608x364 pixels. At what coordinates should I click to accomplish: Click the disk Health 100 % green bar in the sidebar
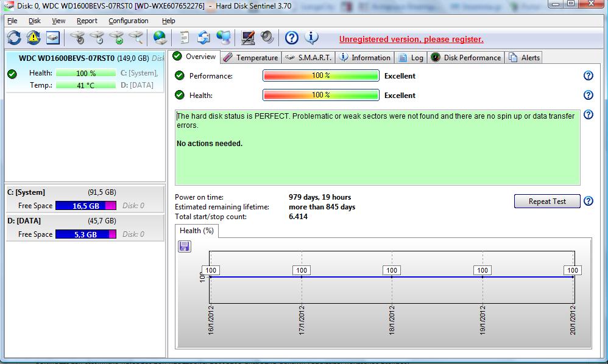tap(86, 73)
